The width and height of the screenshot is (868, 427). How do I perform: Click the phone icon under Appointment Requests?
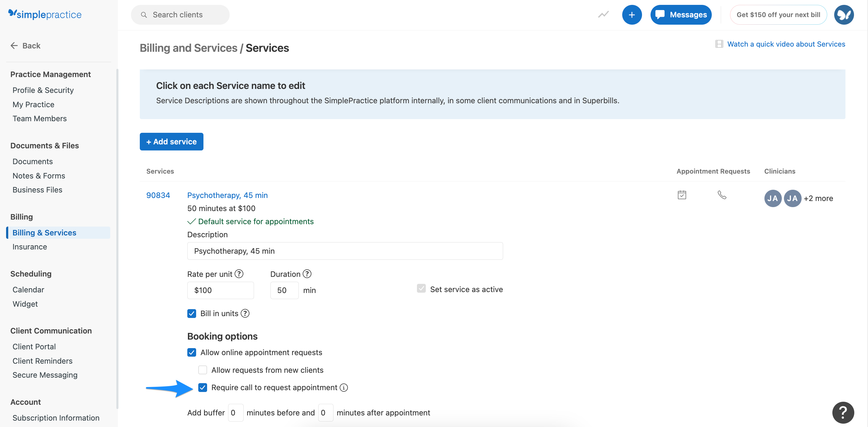[722, 195]
